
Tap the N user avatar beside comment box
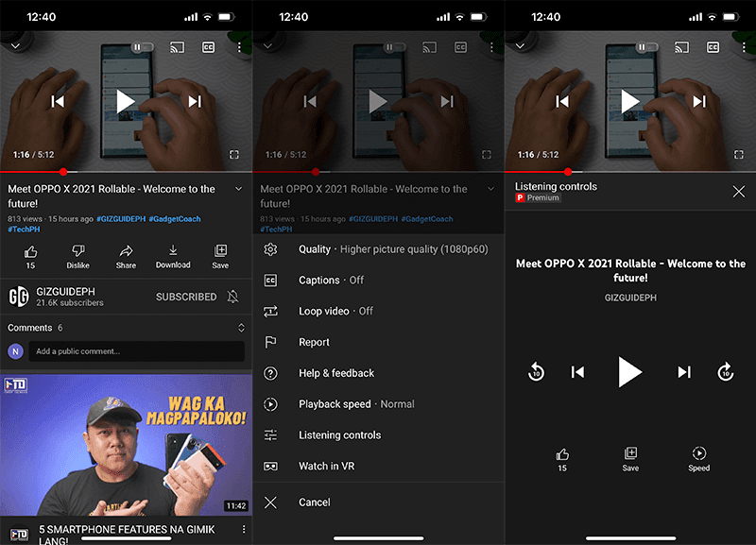[x=15, y=351]
